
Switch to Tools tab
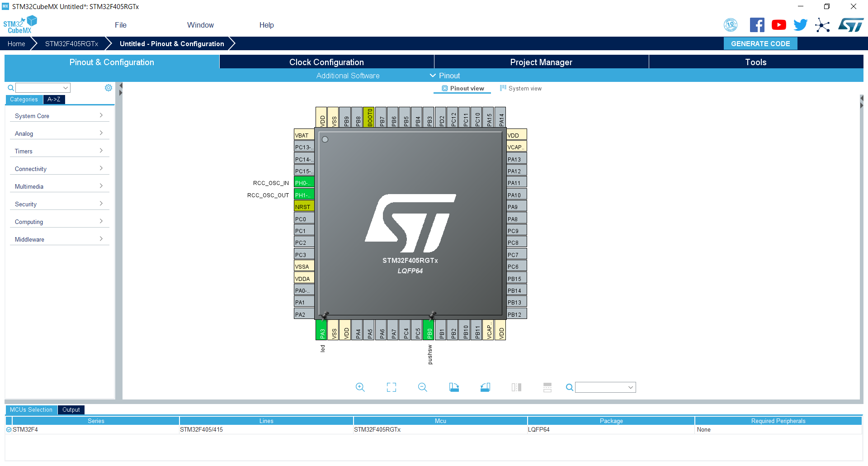tap(756, 62)
